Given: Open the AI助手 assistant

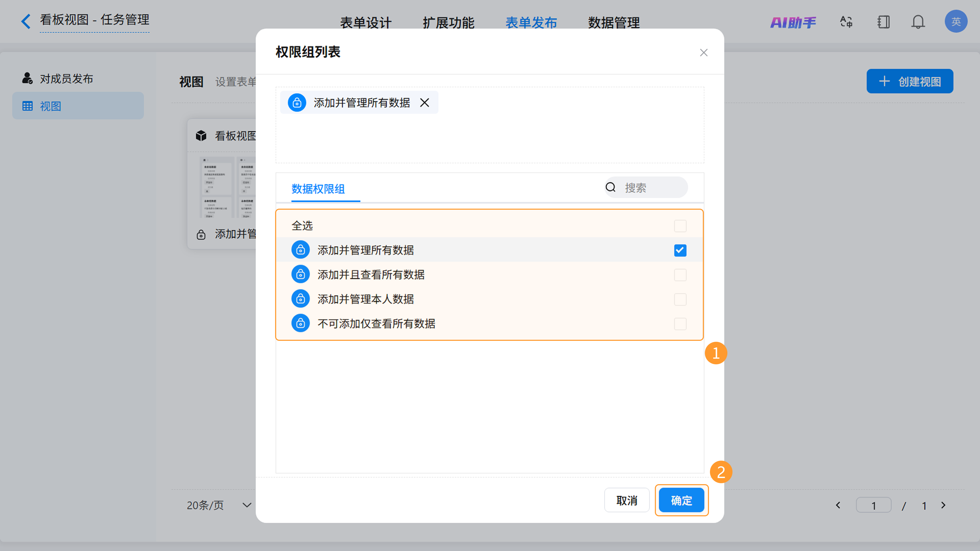Looking at the screenshot, I should click(793, 22).
